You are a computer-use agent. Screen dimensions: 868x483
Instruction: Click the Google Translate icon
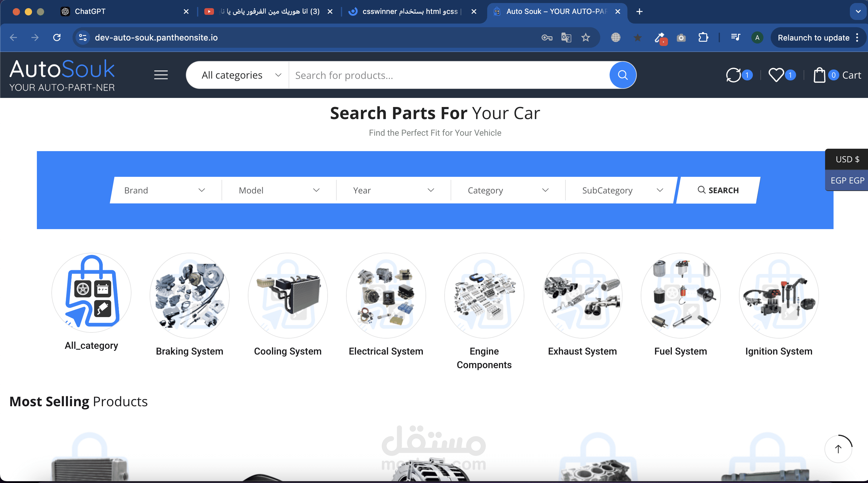(566, 37)
